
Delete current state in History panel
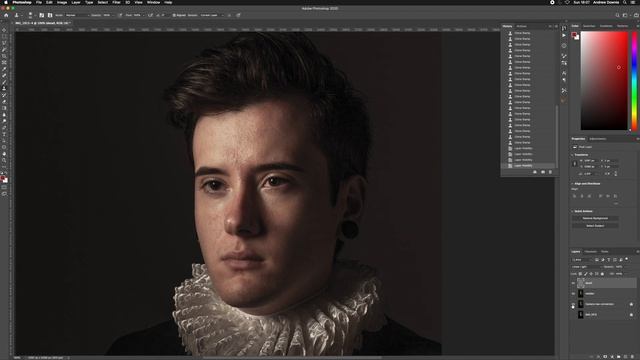click(x=550, y=172)
